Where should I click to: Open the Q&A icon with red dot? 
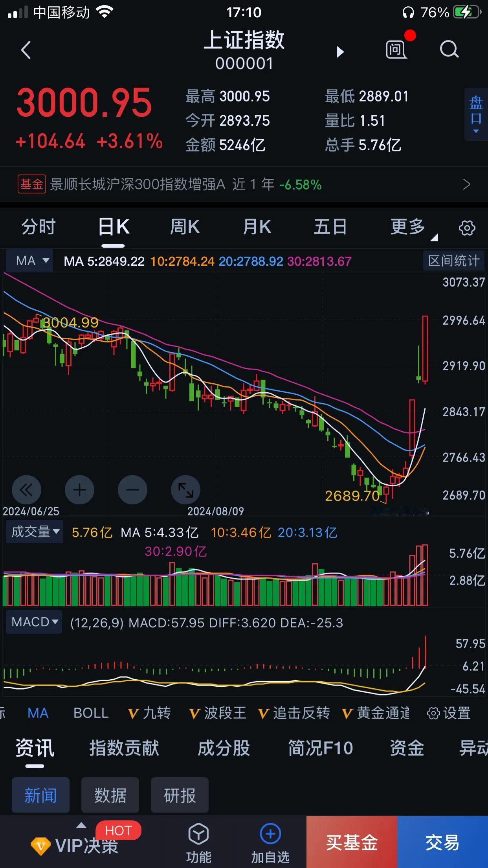coord(396,50)
